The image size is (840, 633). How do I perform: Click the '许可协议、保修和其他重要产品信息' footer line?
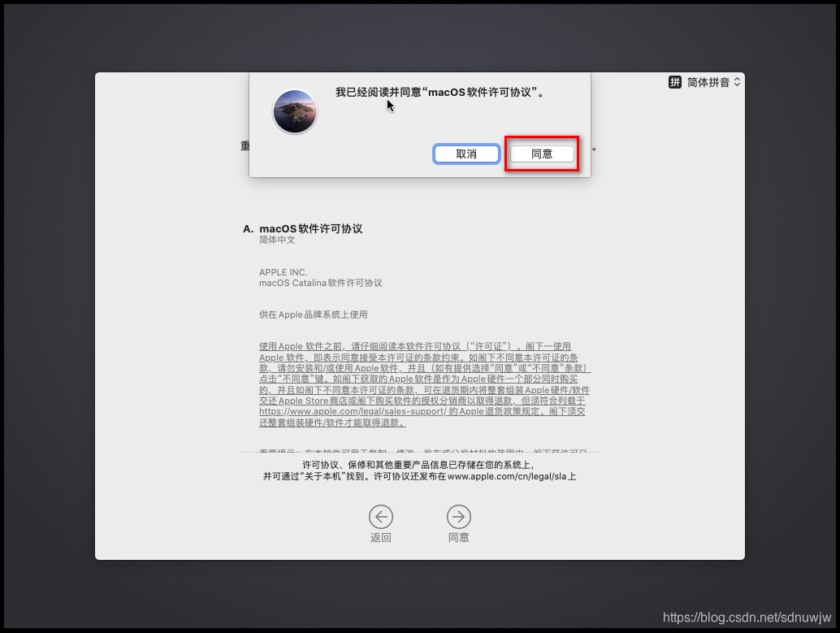coord(419,465)
